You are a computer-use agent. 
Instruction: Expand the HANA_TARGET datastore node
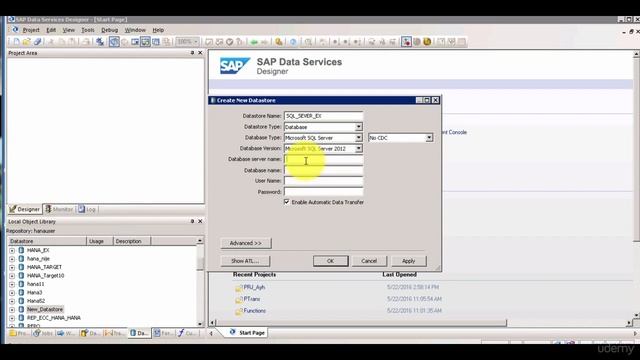pos(12,267)
